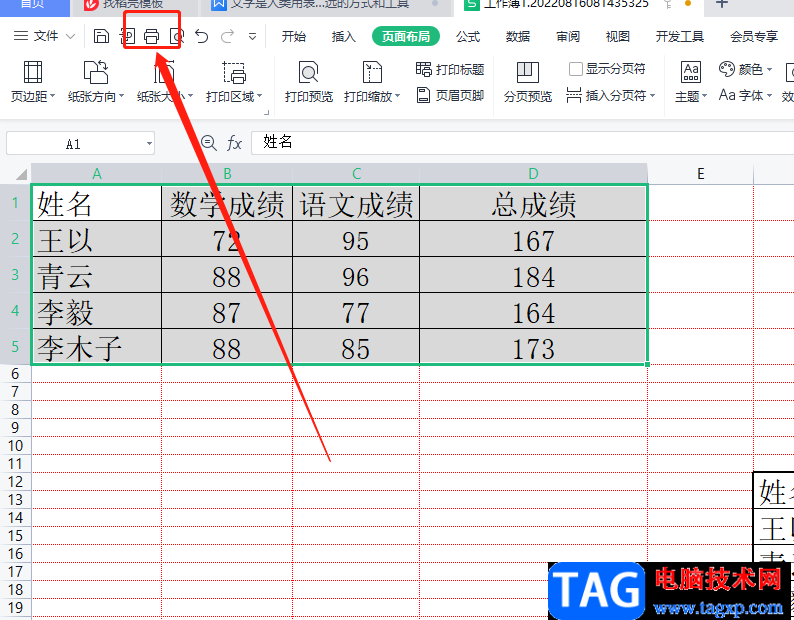Click the cell with value 173
Screen dimensions: 794x620
point(533,346)
